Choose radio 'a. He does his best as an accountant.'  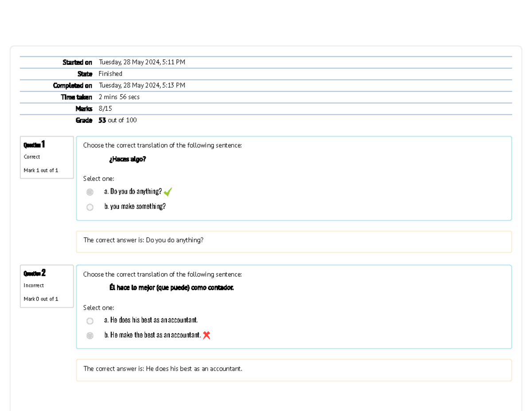[x=90, y=321]
